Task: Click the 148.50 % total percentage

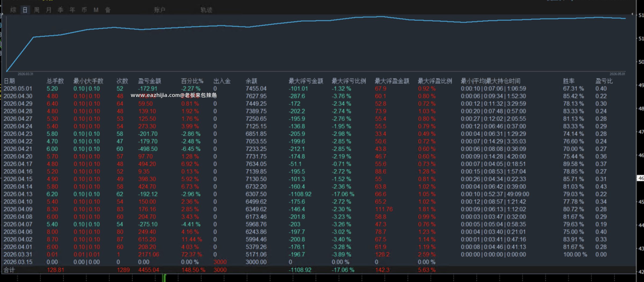Action: pyautogui.click(x=193, y=270)
